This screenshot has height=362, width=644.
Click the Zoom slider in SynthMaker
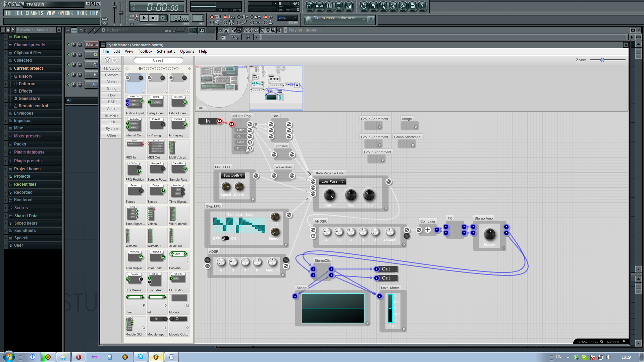tap(607, 60)
